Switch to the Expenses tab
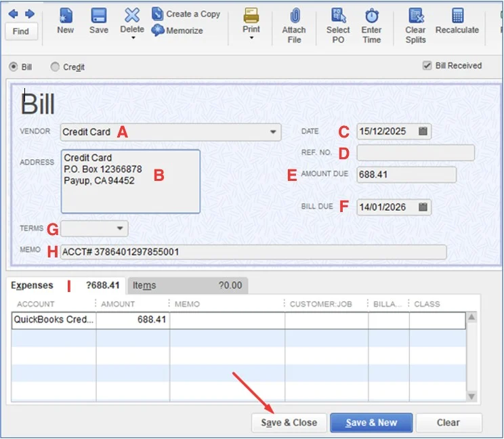This screenshot has height=439, width=504. (x=65, y=285)
